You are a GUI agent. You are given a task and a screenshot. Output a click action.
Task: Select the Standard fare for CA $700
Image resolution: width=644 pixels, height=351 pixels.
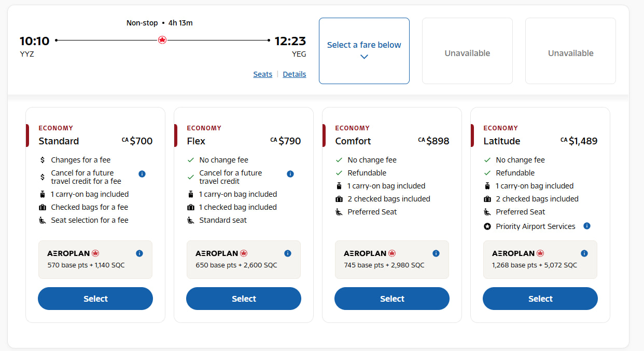coord(95,299)
